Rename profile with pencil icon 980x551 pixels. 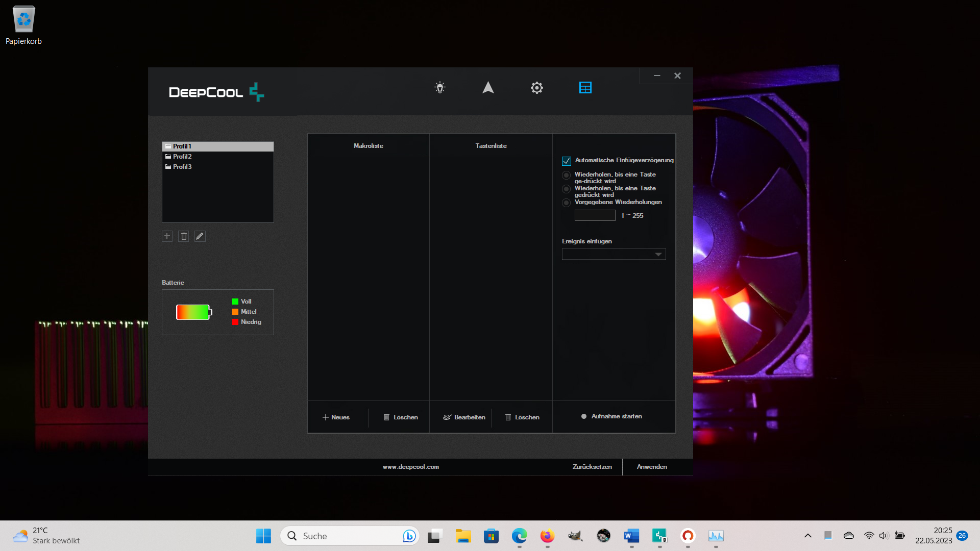click(x=200, y=236)
